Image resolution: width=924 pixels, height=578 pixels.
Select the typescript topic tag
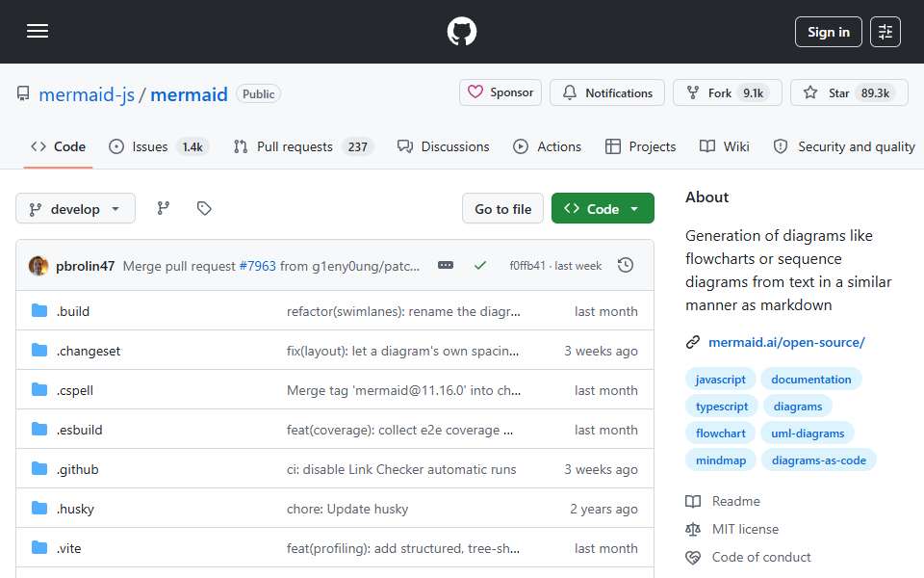coord(721,407)
